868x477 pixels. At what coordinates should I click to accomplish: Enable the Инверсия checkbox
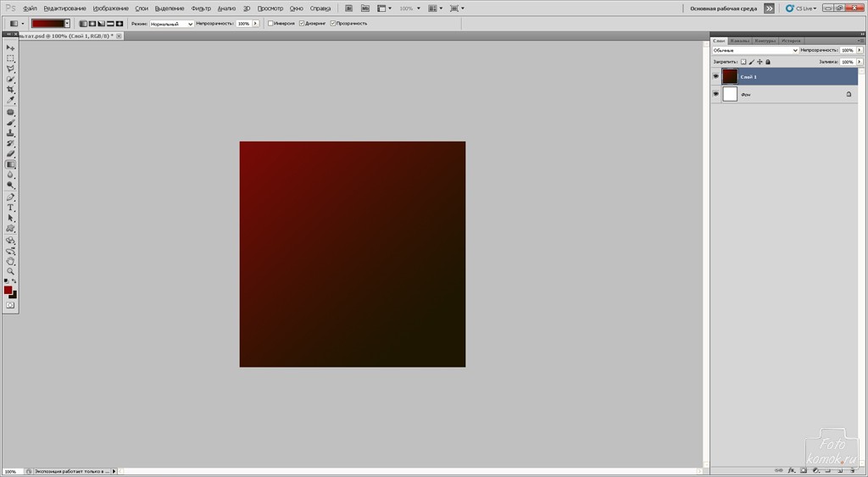(270, 24)
